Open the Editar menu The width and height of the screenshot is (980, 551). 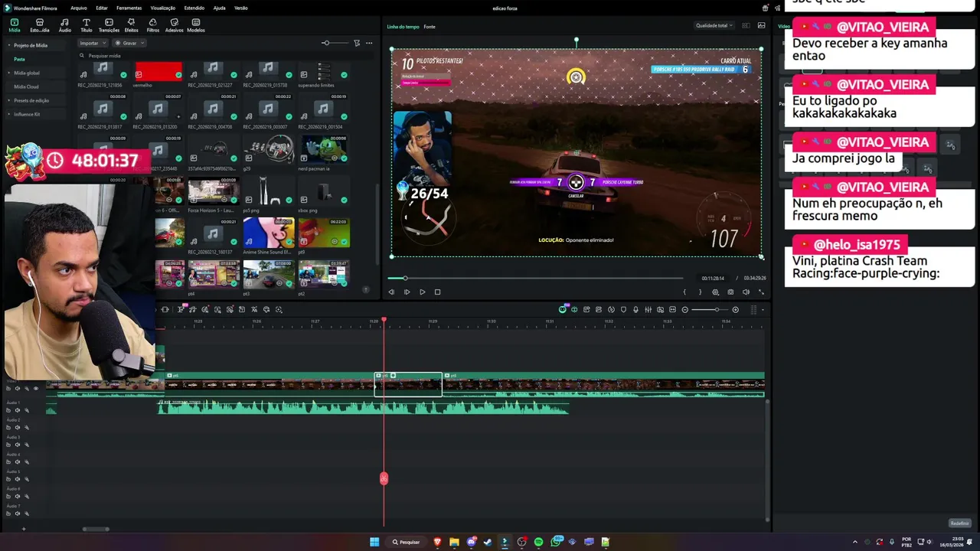102,8
